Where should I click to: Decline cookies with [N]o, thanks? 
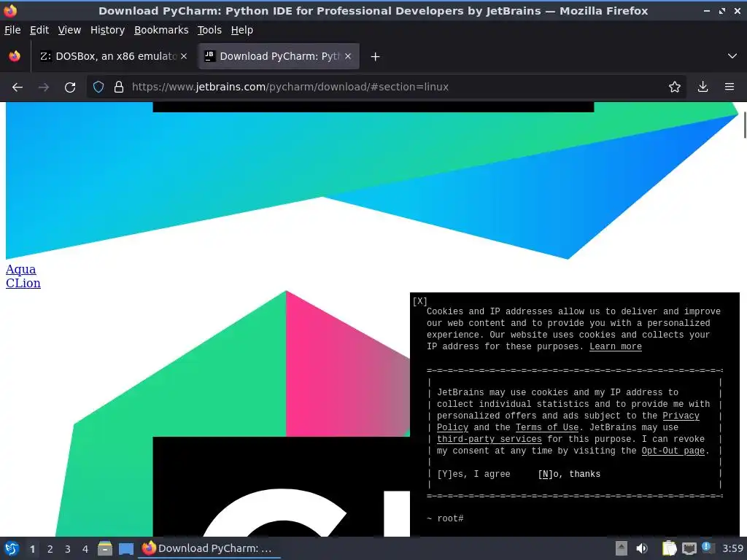click(x=569, y=474)
